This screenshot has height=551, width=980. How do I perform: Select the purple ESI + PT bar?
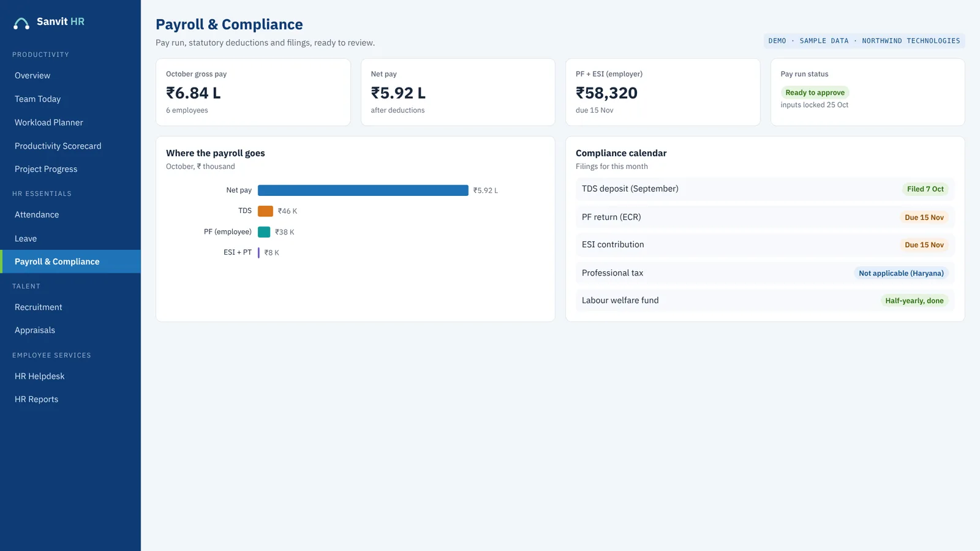point(258,253)
